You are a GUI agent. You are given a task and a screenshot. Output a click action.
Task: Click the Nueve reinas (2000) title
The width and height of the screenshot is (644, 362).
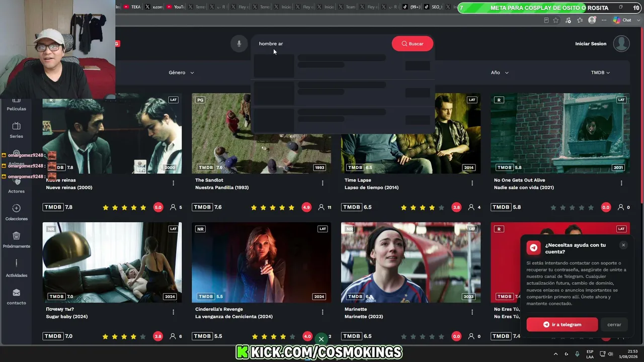point(69,188)
